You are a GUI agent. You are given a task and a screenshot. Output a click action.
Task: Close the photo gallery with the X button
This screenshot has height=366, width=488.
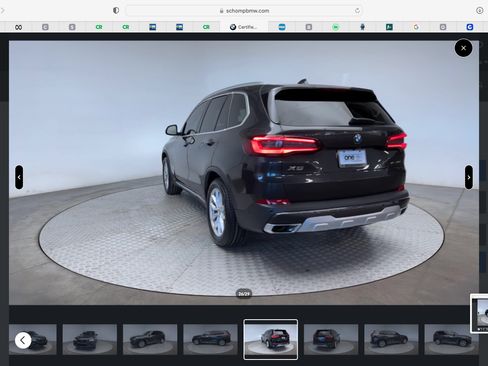pos(463,48)
